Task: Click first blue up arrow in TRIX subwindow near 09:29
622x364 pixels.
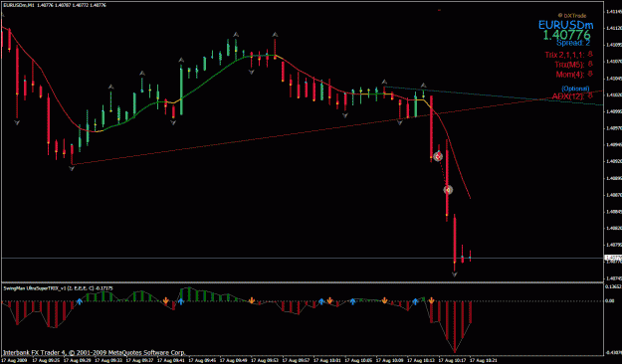Action: click(x=80, y=301)
